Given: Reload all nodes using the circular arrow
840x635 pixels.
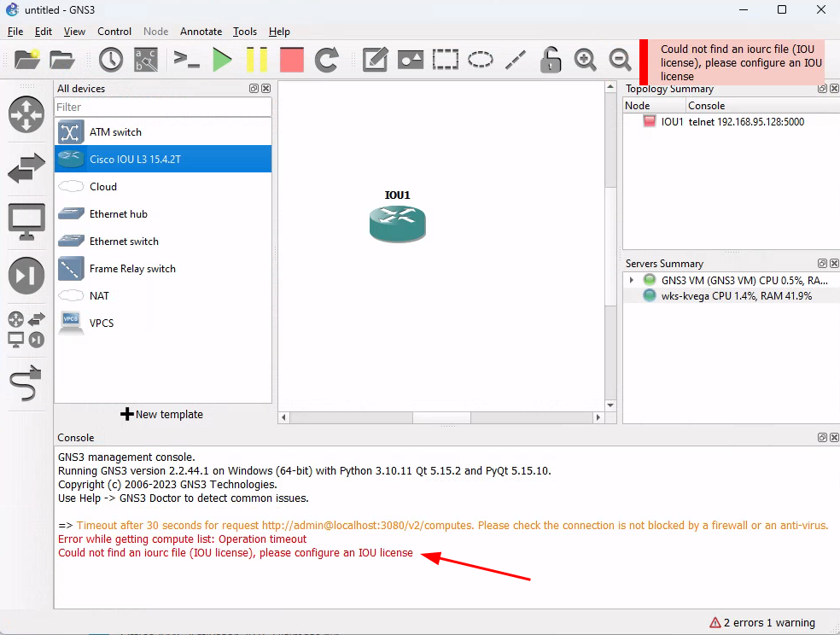Looking at the screenshot, I should (x=327, y=60).
